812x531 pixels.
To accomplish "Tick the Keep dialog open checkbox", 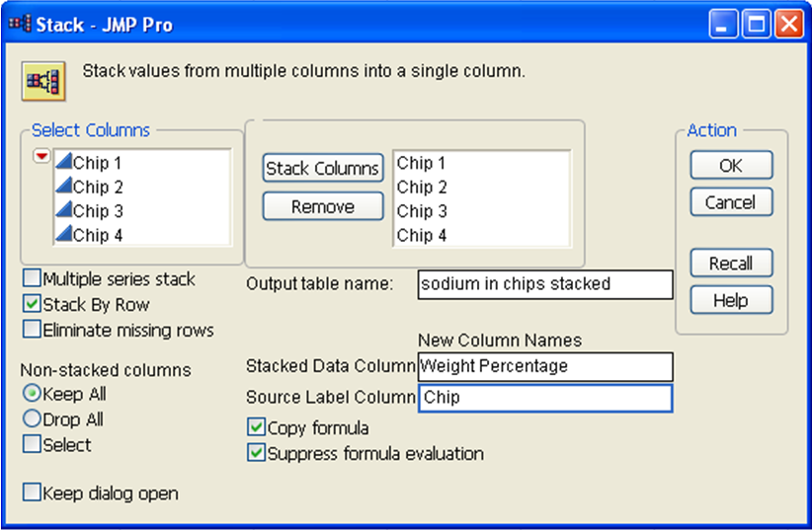I will [33, 493].
